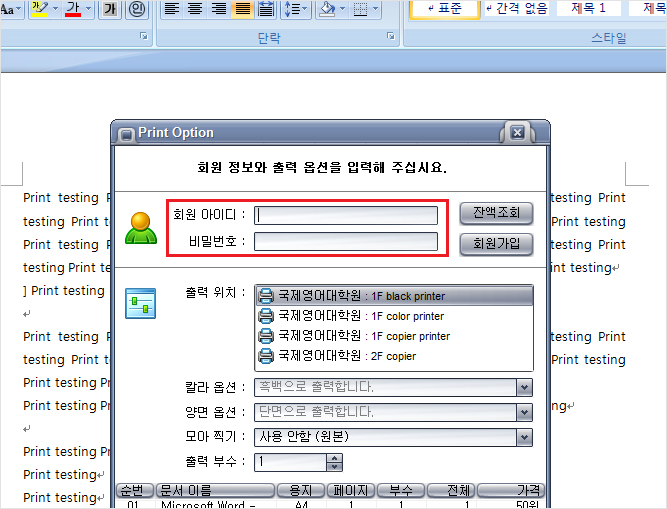Click the 문서 이름 column header

tap(215, 490)
